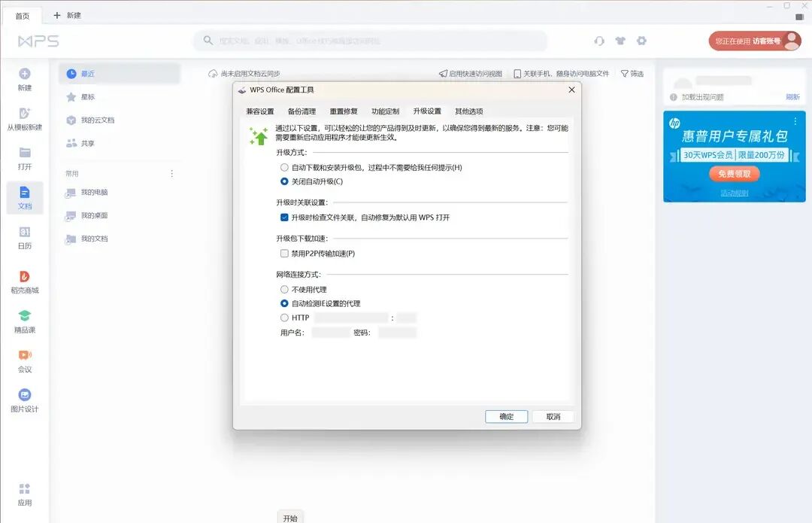Open the HP ad three-dot menu
This screenshot has height=523, width=812.
click(x=795, y=120)
